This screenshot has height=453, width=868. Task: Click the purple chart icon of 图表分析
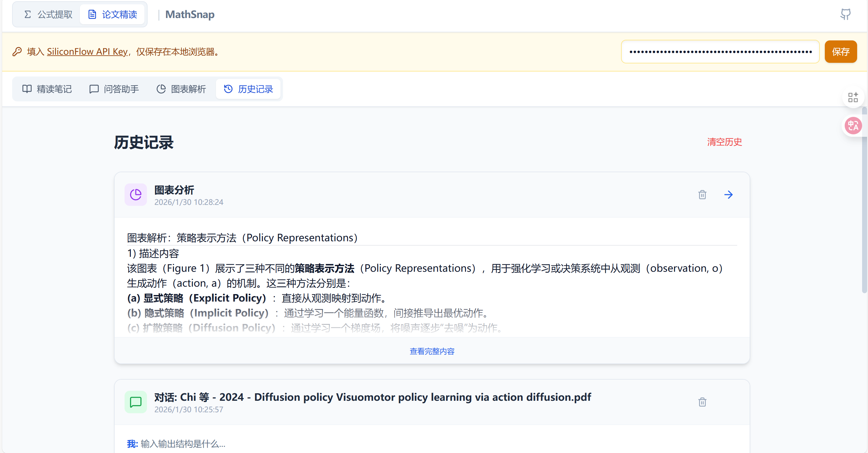click(x=136, y=195)
